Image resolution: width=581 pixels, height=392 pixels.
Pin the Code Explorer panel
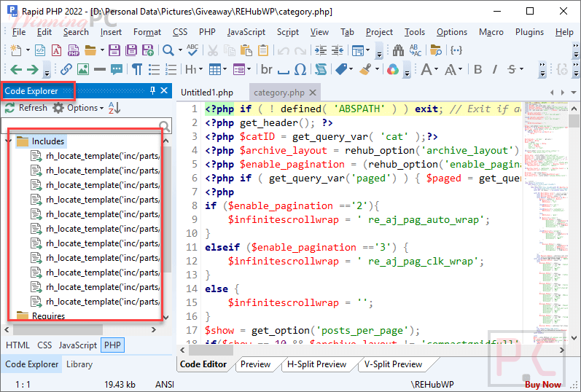pos(152,90)
